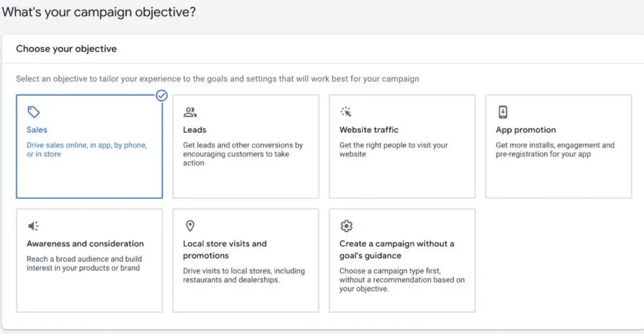
Task: Toggle the blue checkmark on Sales card
Action: point(162,96)
